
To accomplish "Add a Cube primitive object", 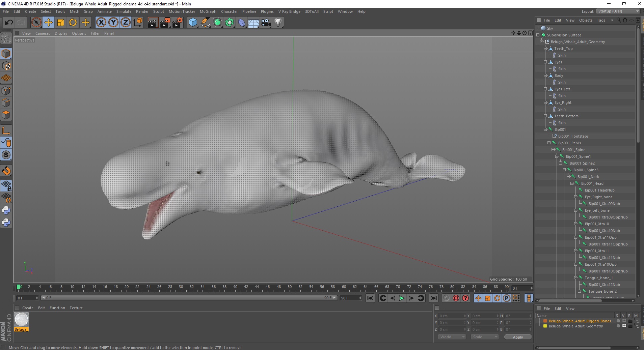I will 193,23.
